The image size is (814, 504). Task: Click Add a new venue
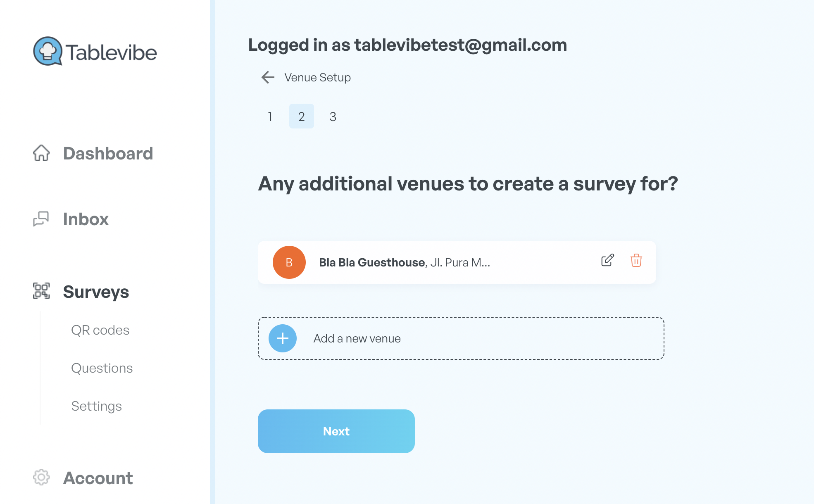tap(461, 338)
